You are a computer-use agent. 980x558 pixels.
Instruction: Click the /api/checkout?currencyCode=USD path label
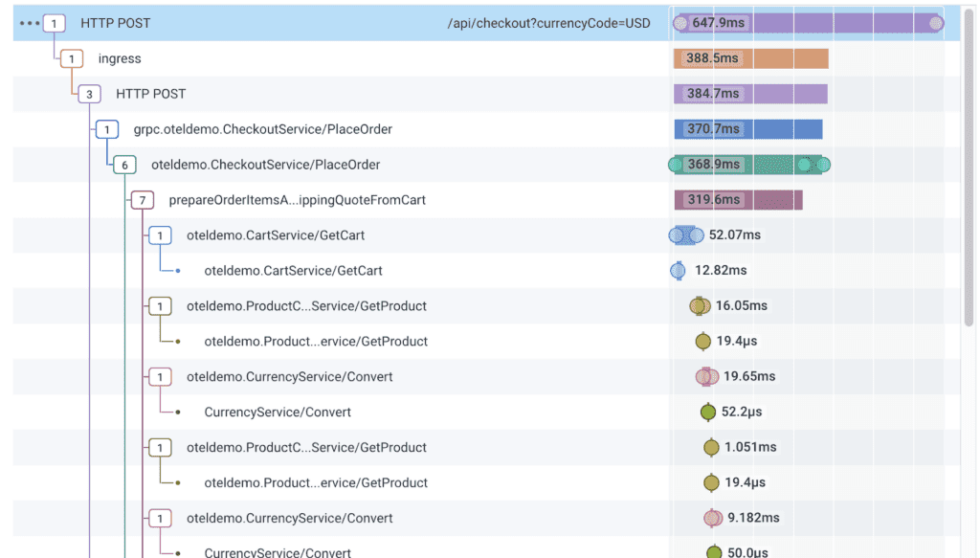click(548, 23)
